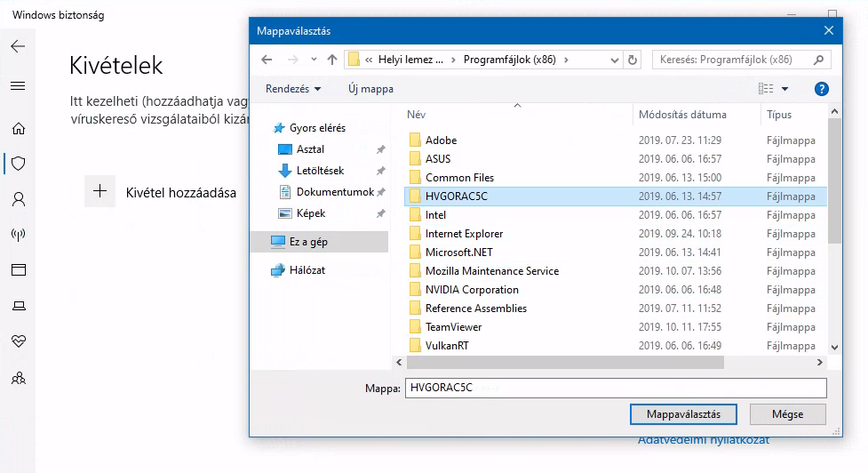Open recent locations dropdown arrow
Viewport: 868px width, 473px height.
(314, 60)
